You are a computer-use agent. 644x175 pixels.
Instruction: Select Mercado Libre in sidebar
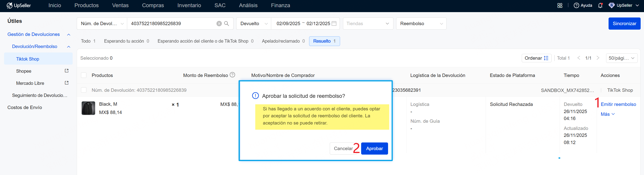pyautogui.click(x=30, y=83)
